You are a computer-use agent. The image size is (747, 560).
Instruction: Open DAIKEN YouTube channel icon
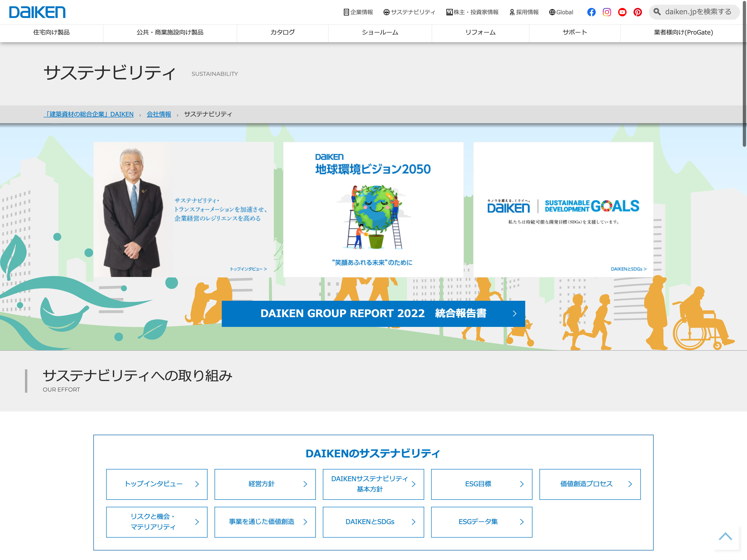tap(622, 12)
